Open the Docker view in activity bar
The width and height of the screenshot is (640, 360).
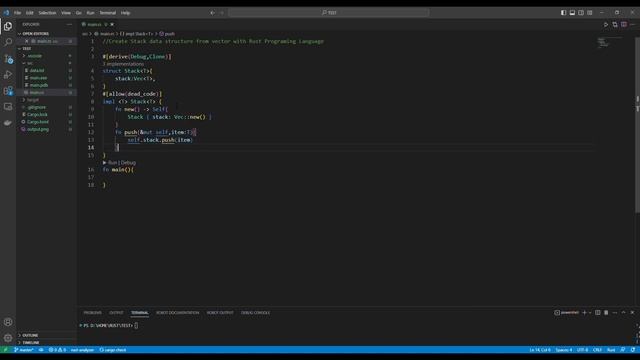8,122
